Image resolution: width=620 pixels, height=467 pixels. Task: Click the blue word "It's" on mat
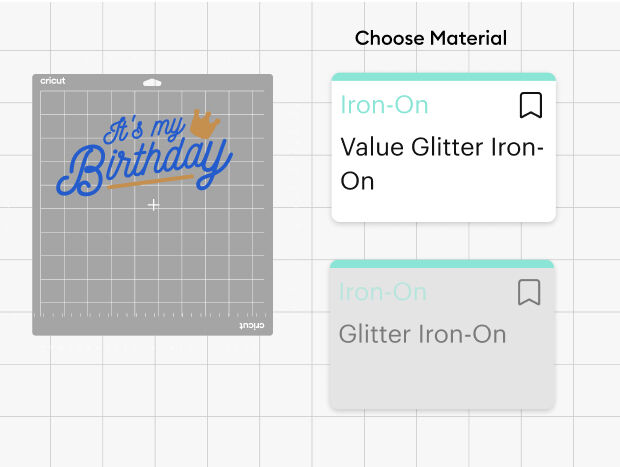(x=126, y=131)
